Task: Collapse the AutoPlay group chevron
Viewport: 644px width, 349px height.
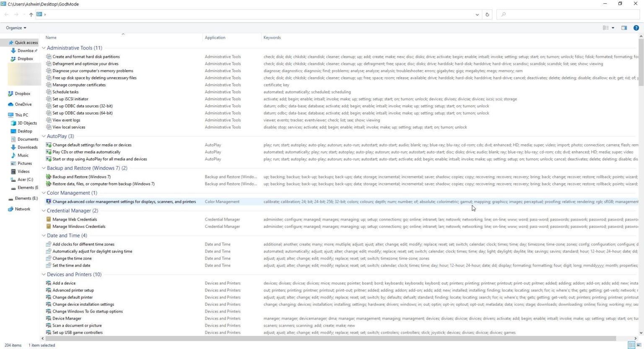Action: (44, 136)
